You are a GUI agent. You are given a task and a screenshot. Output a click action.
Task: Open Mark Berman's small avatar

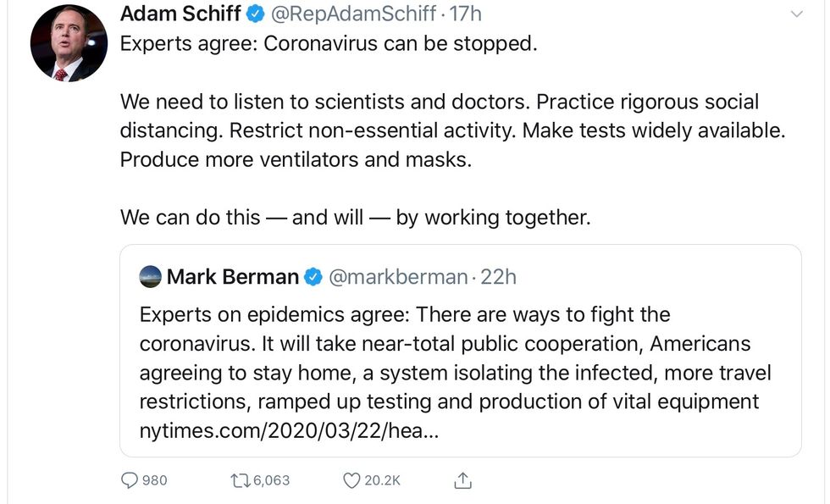(x=150, y=276)
